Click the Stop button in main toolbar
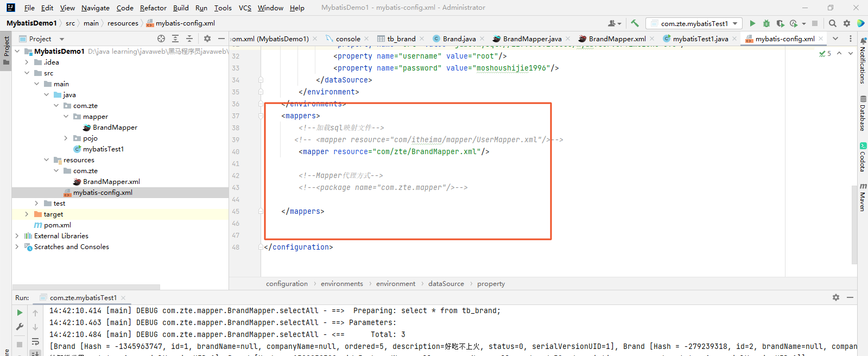Image resolution: width=868 pixels, height=356 pixels. click(815, 23)
